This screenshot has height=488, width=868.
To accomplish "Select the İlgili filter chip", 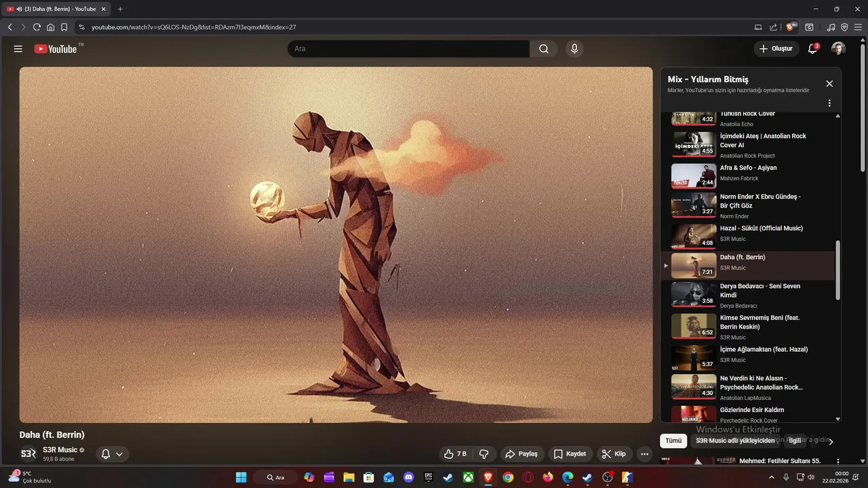I will point(795,441).
